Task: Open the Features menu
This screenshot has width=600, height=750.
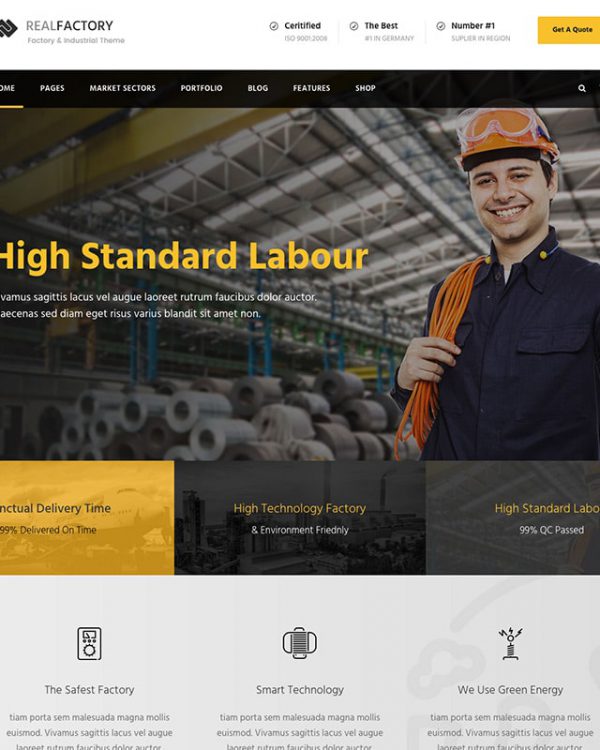Action: [311, 88]
